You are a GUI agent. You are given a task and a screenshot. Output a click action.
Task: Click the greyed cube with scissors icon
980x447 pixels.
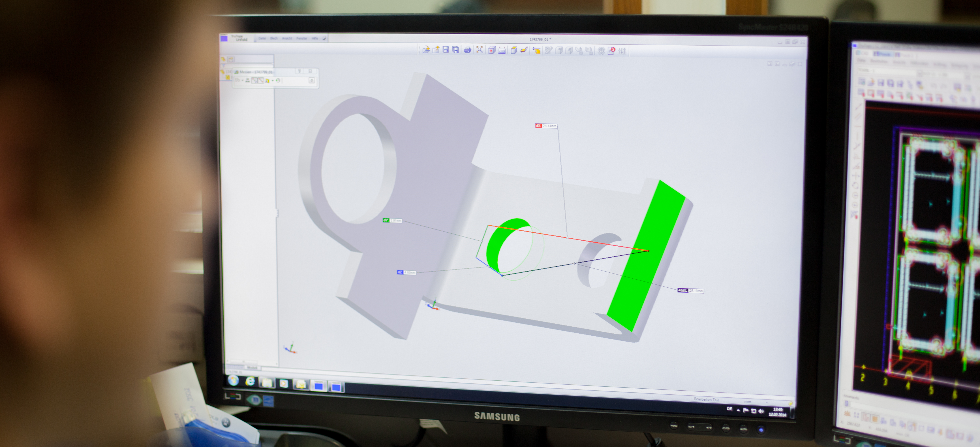[559, 50]
